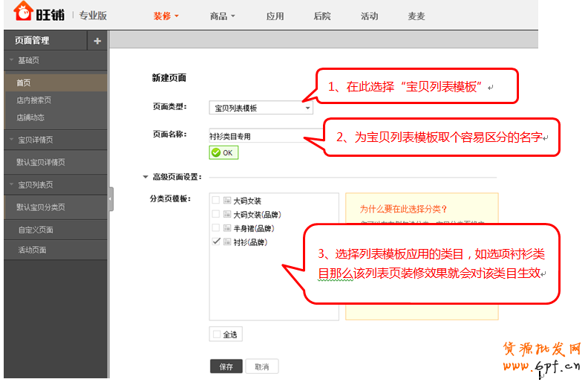Check the 大码女装 category checkbox
This screenshot has height=382, width=588.
coord(216,201)
